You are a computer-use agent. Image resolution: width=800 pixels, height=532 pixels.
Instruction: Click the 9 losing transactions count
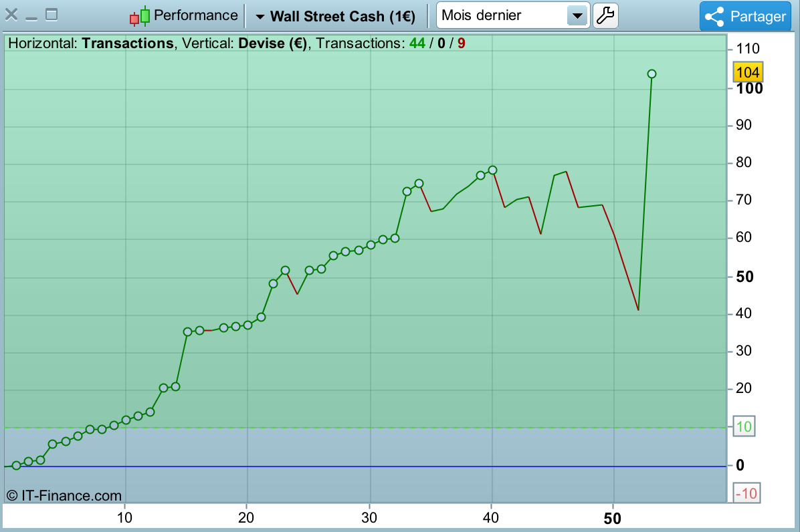tap(462, 43)
